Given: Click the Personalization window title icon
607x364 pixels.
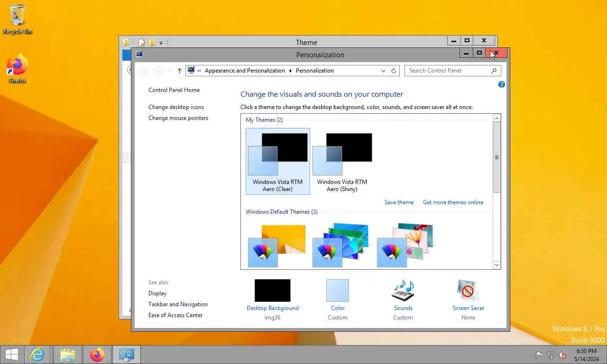Looking at the screenshot, I should click(139, 54).
